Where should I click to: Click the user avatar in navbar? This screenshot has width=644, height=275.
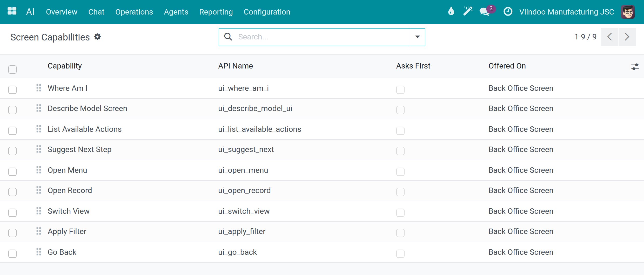(628, 12)
